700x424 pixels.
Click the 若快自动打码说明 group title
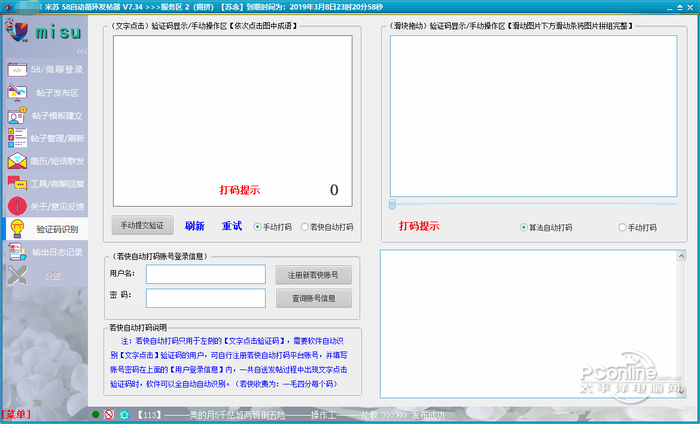(x=138, y=328)
